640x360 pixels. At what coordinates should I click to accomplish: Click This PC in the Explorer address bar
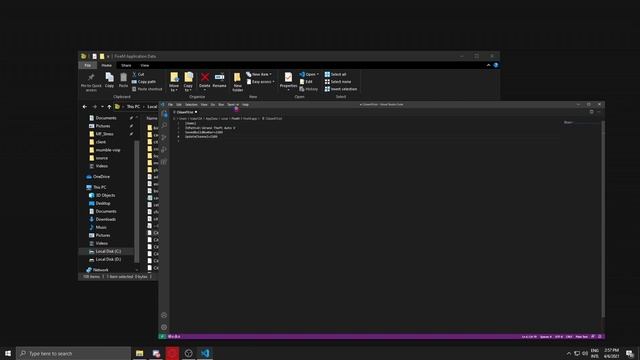[133, 107]
